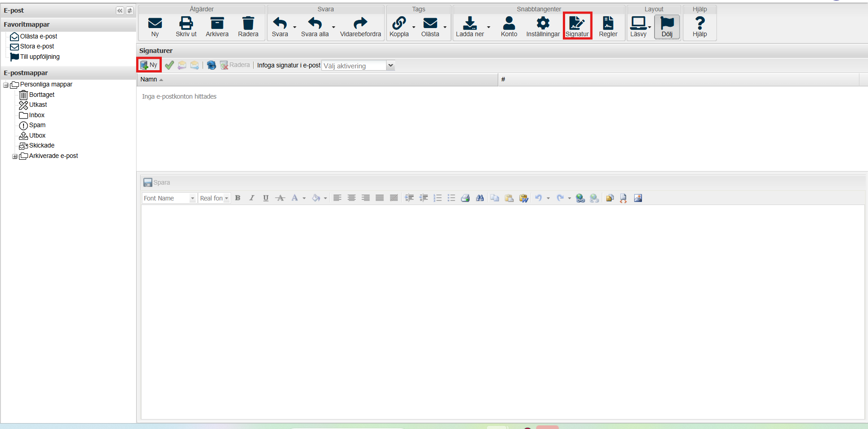Open the Svara alla dropdown arrow
The width and height of the screenshot is (868, 429).
[x=334, y=27]
